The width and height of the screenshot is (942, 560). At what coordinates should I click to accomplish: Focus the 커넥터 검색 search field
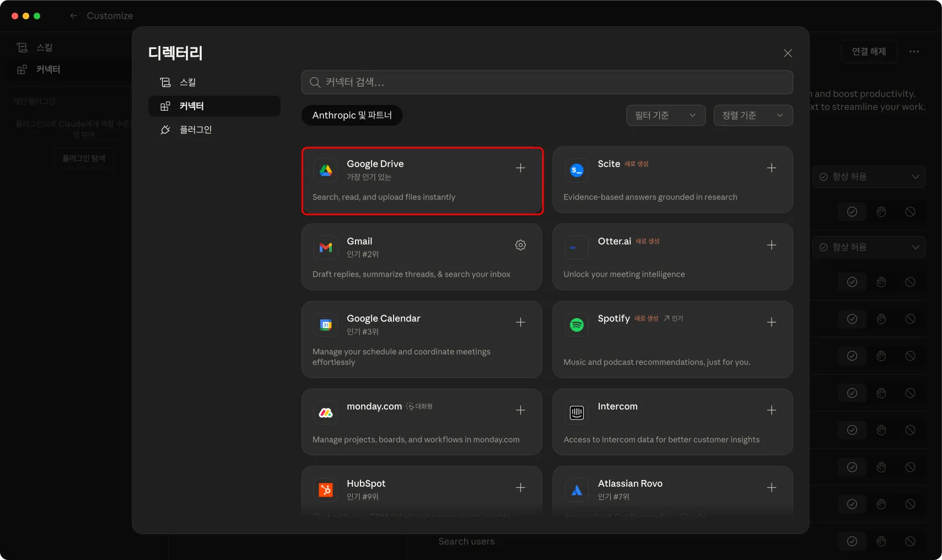click(x=547, y=82)
